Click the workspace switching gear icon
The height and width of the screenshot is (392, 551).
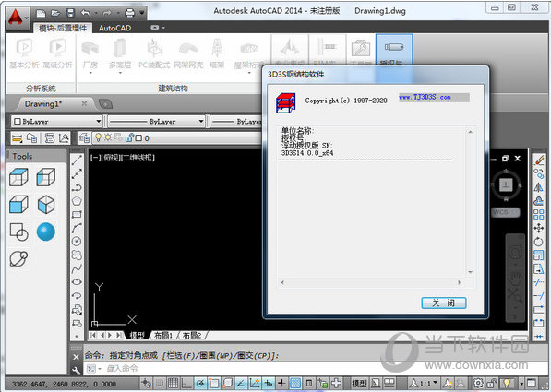click(x=478, y=383)
